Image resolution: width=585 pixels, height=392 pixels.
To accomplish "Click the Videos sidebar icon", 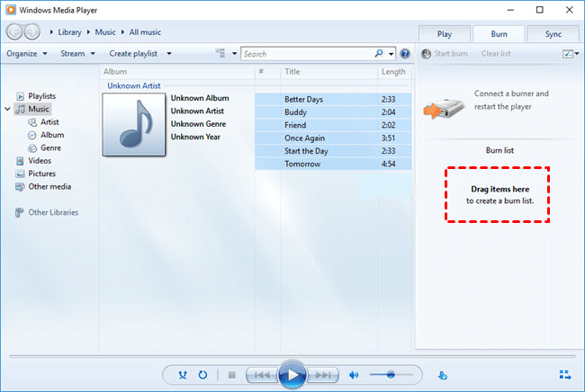I will tap(20, 161).
